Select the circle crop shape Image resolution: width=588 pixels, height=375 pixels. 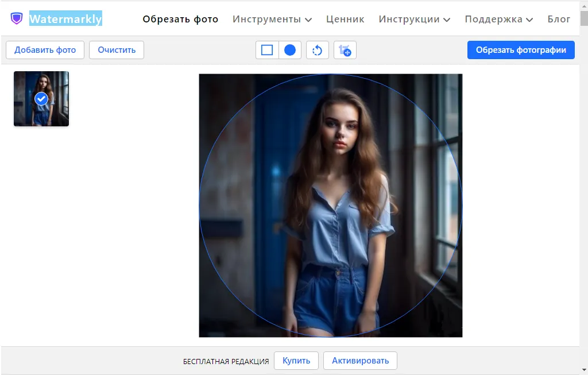point(289,50)
